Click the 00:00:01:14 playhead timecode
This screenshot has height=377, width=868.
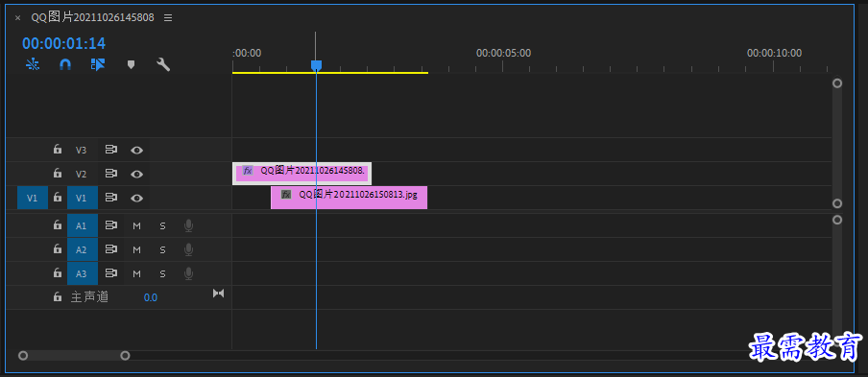click(63, 43)
